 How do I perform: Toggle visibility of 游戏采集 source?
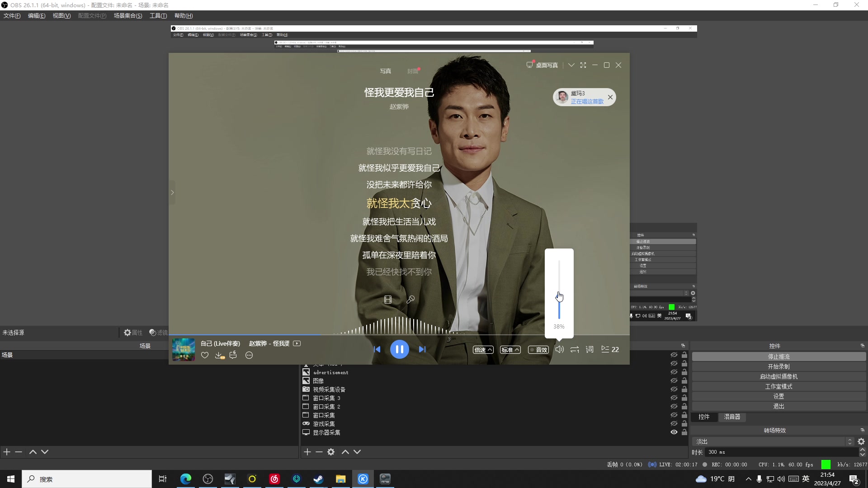tap(674, 423)
